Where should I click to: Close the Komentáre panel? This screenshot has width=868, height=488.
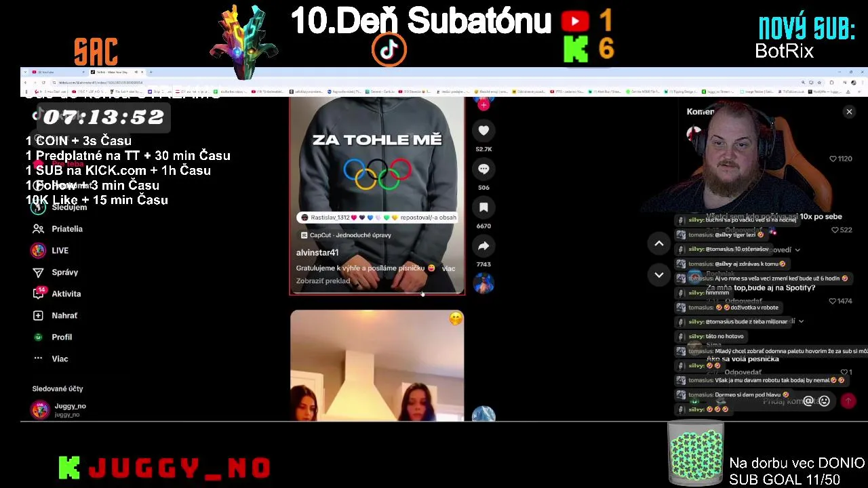click(x=849, y=112)
